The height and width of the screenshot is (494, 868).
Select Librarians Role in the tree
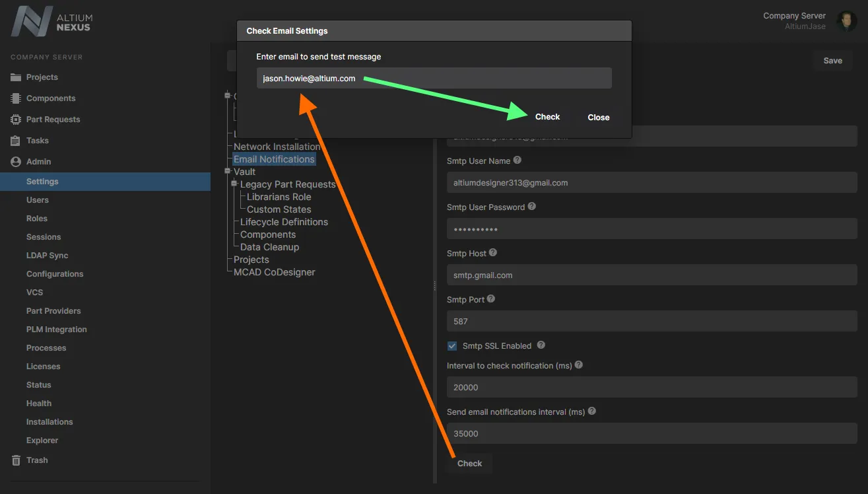pos(279,197)
